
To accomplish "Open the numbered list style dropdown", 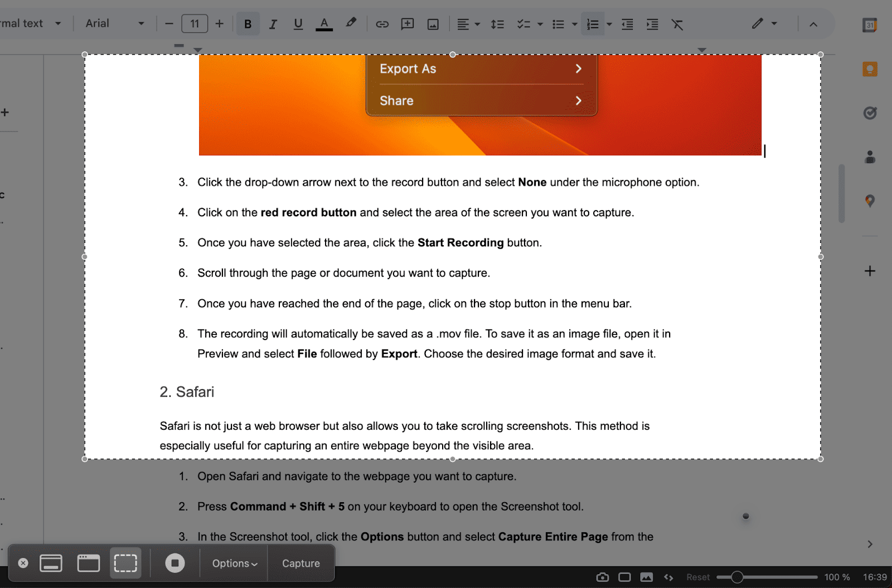I will click(x=608, y=23).
